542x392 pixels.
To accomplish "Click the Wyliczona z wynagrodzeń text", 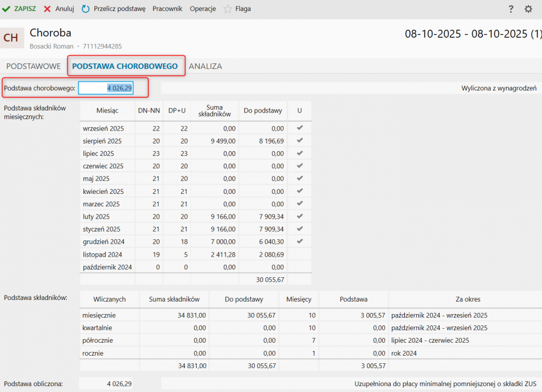I will click(x=499, y=88).
